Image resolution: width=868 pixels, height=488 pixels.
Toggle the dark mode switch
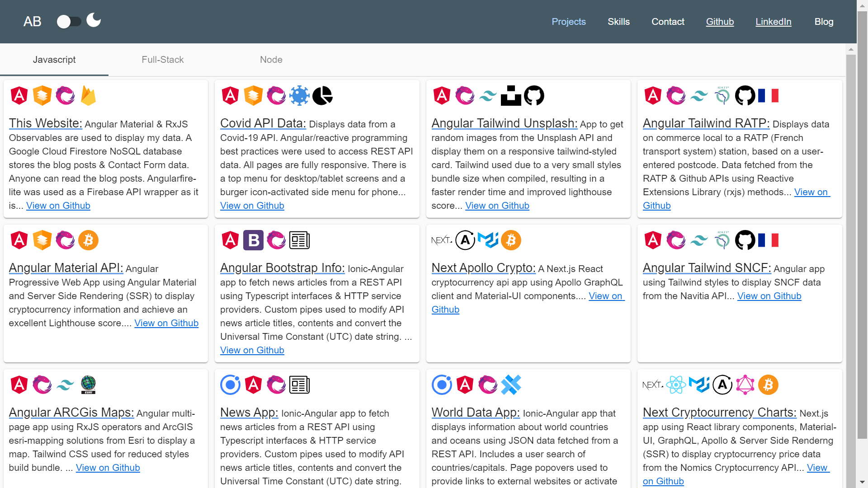click(69, 22)
